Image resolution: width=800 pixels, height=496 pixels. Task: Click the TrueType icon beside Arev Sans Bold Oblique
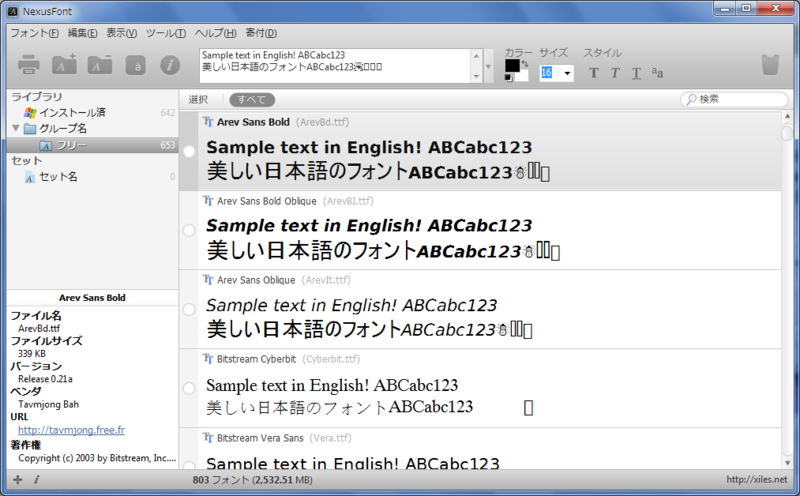click(x=208, y=201)
